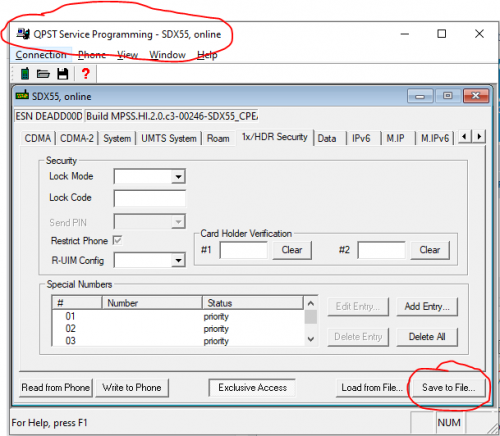Clear Card Holder Verification #1
Image resolution: width=500 pixels, height=436 pixels.
point(292,250)
